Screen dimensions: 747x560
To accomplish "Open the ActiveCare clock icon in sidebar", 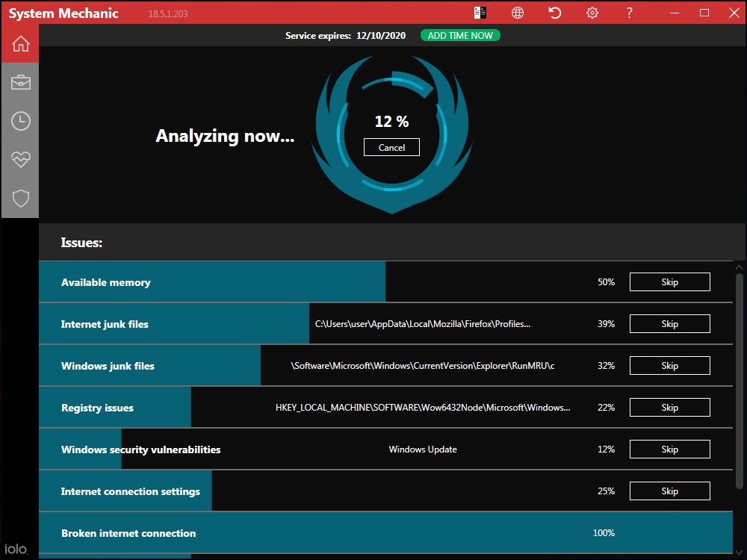I will (20, 121).
